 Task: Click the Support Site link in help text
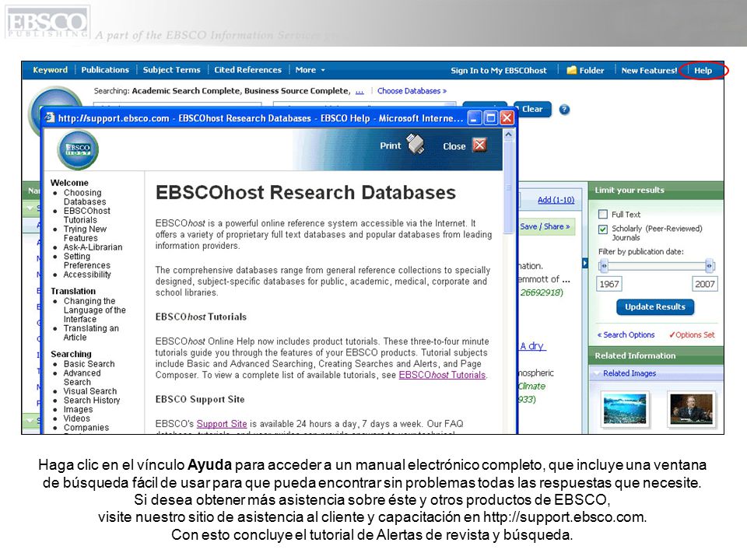pos(222,424)
